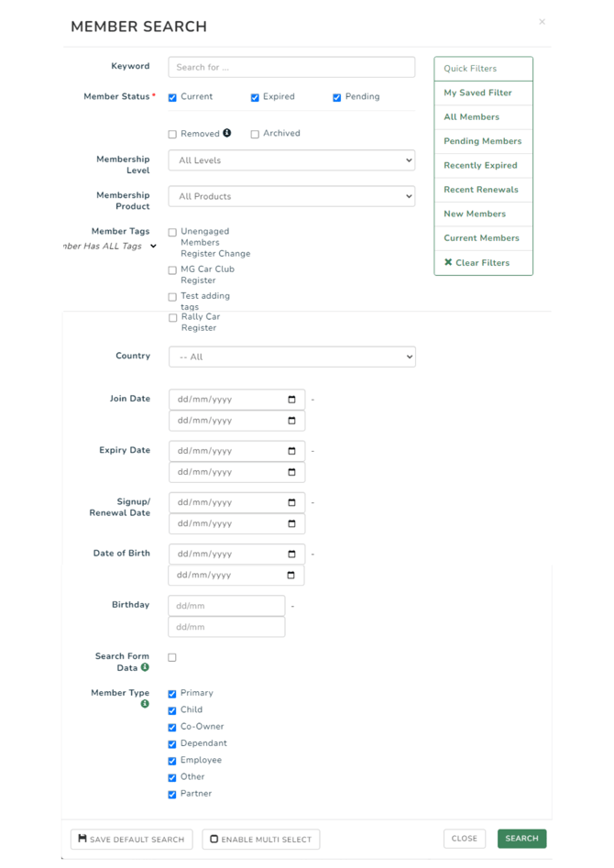Open calendar picker for first Signup/Renewal Date

click(291, 502)
